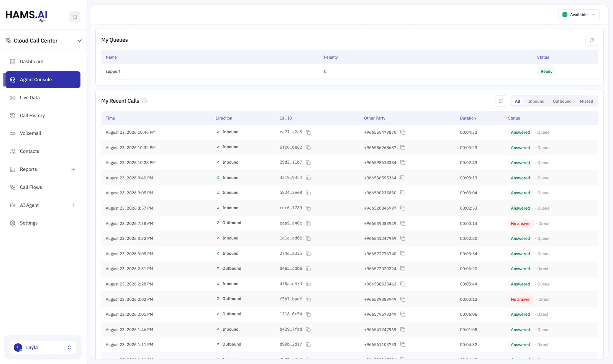613x364 pixels.
Task: Copy call ID 3219…93c4
Action: (x=308, y=178)
